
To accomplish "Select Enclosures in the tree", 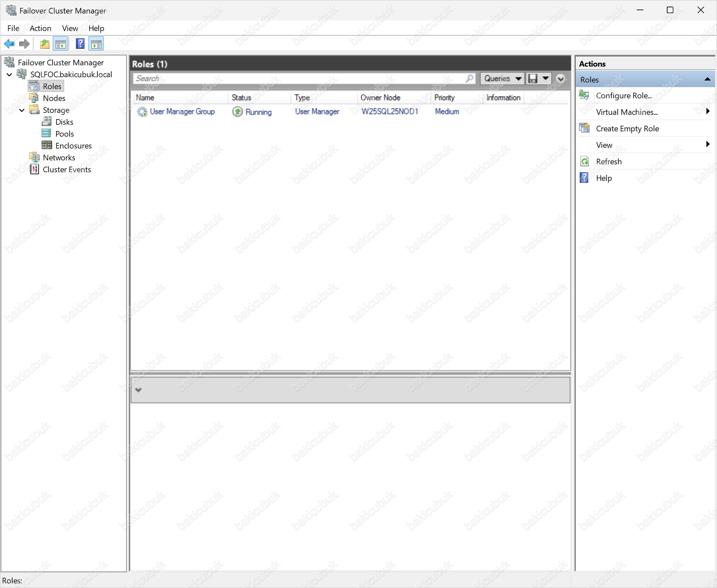I will (x=73, y=146).
